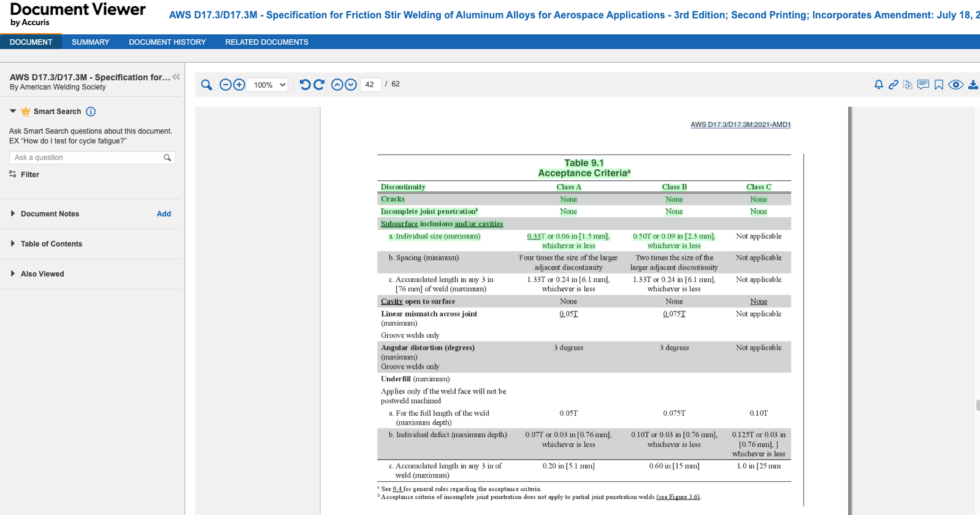Click the '0.60 in [15 mm]' cell
980x515 pixels.
pyautogui.click(x=674, y=466)
